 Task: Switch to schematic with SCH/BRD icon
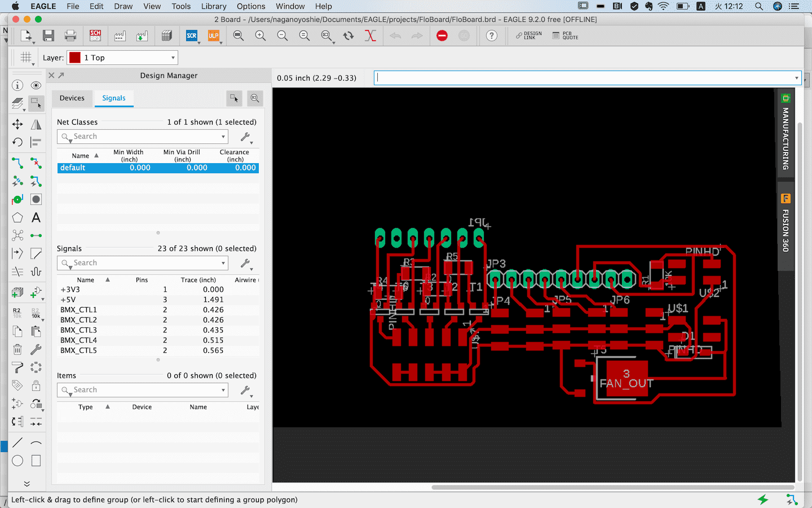tap(95, 36)
